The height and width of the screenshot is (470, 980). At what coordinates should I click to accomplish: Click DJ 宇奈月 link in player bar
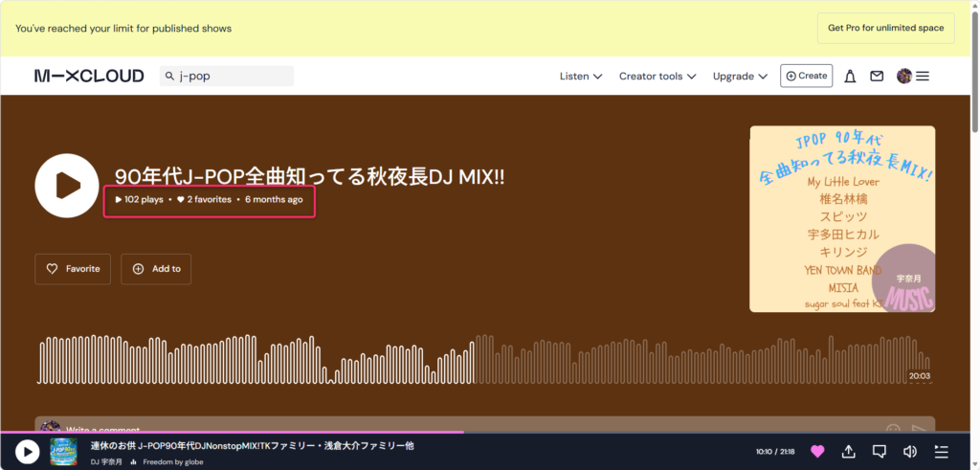(107, 462)
